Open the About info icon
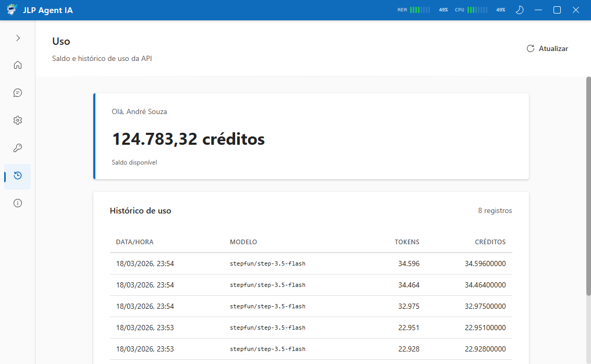The height and width of the screenshot is (364, 591). tap(18, 203)
